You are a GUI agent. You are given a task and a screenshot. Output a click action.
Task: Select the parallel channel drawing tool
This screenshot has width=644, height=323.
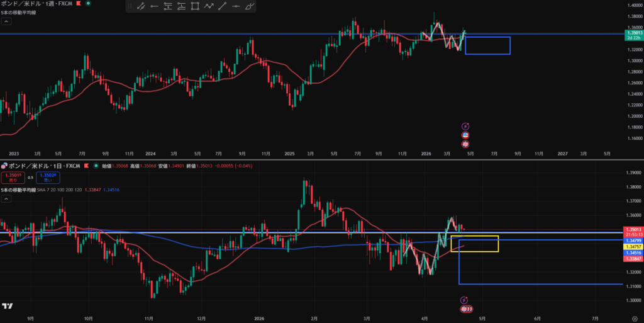point(141,6)
